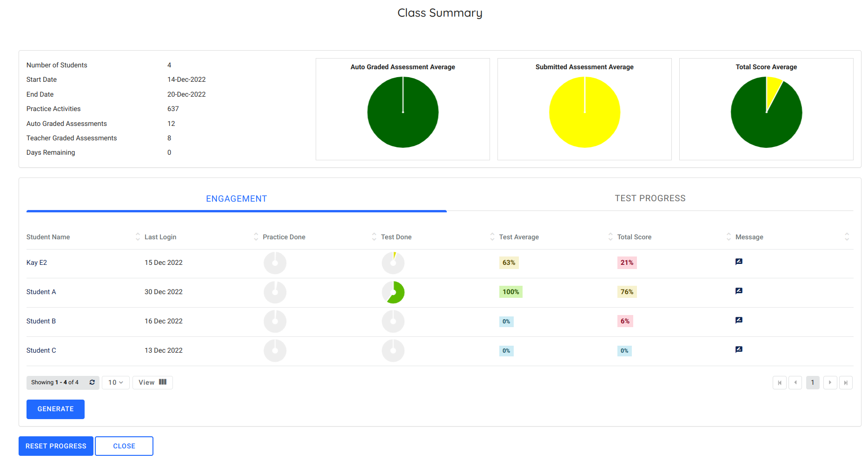The width and height of the screenshot is (868, 460).
Task: Click the message icon for Kay E2
Action: pyautogui.click(x=739, y=261)
